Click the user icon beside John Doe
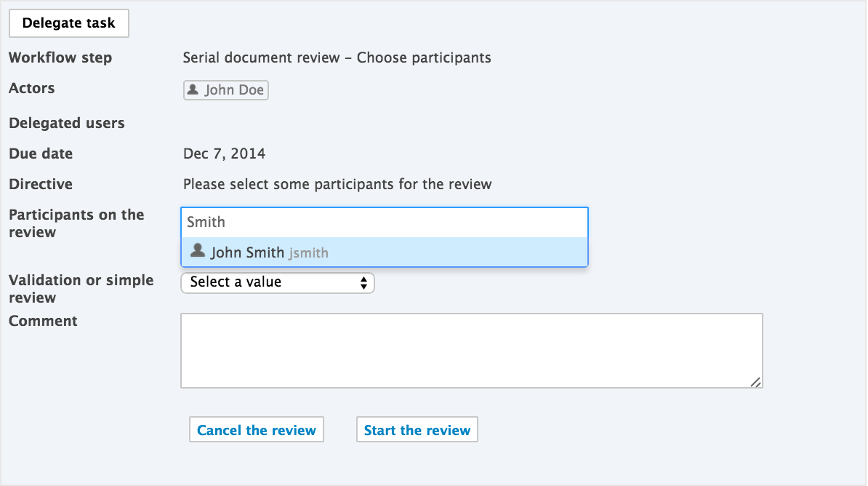This screenshot has width=868, height=486. point(193,89)
